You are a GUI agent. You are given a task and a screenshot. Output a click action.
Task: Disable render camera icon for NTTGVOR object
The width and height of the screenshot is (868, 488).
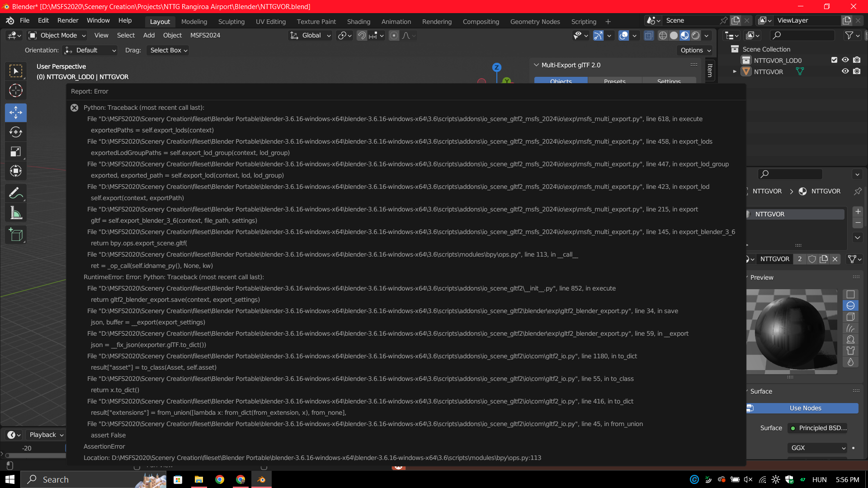click(x=857, y=71)
